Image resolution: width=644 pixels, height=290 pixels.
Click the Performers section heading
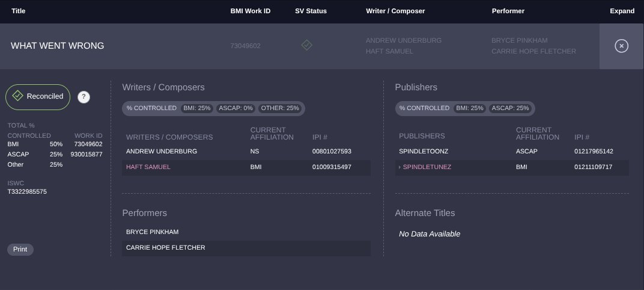click(x=145, y=213)
